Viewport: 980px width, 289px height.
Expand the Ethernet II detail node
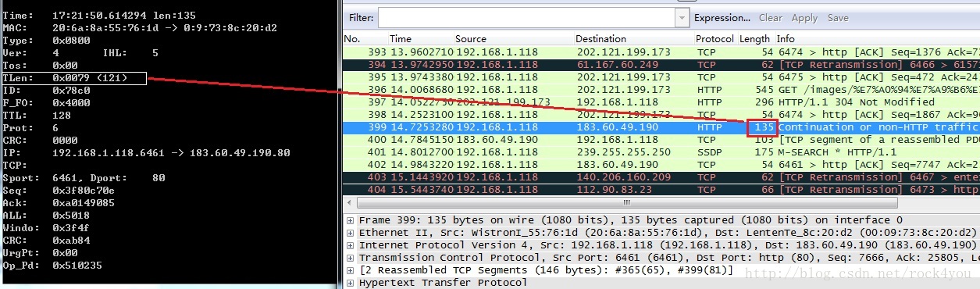pos(350,233)
